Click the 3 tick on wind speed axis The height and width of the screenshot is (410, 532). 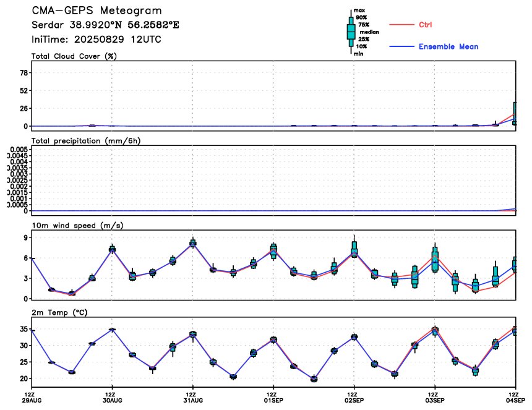pyautogui.click(x=25, y=278)
